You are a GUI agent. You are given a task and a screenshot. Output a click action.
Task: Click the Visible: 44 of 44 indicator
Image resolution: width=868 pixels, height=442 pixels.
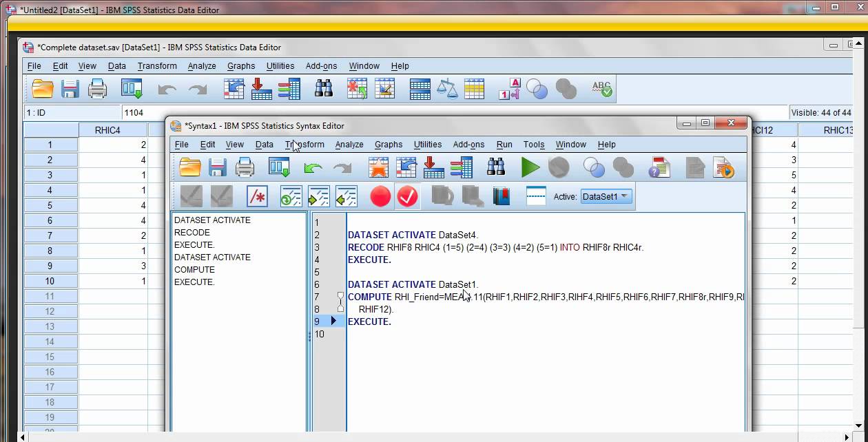click(822, 113)
